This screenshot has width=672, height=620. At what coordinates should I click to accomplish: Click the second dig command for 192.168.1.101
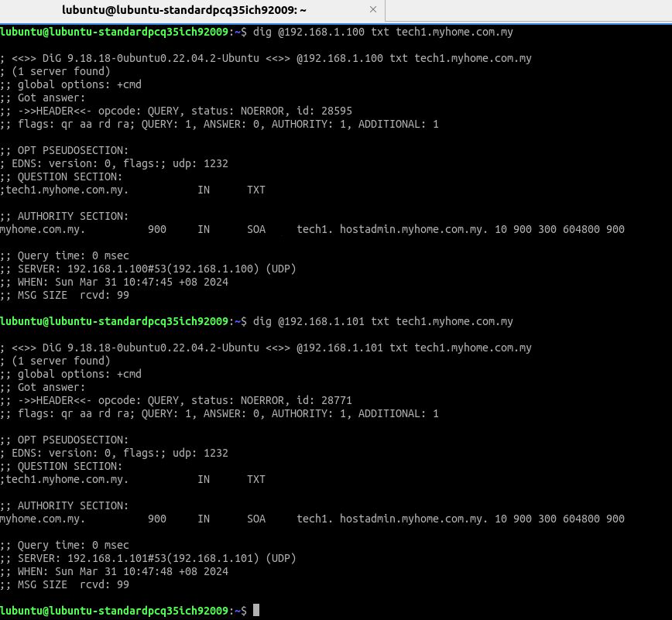tap(382, 321)
